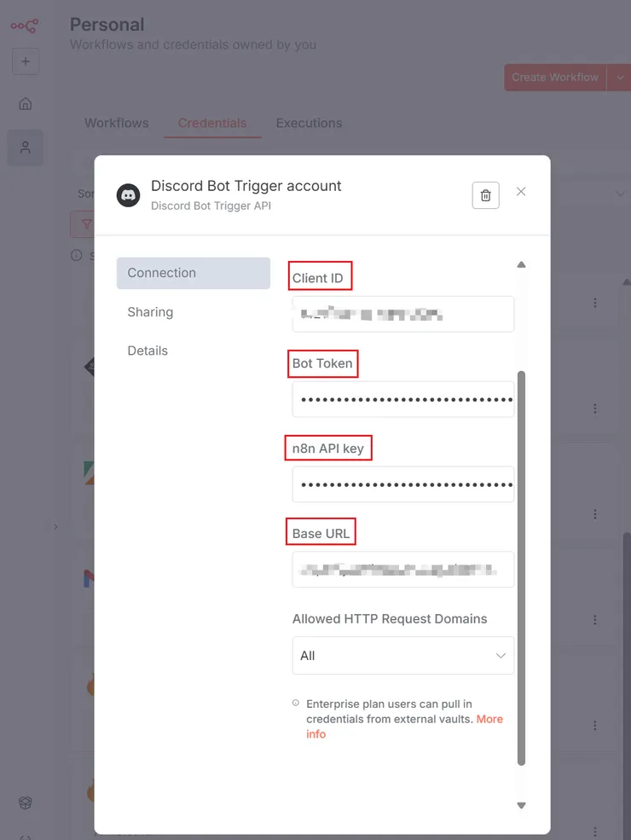Open the first credential row's three-dot menu

[x=594, y=303]
